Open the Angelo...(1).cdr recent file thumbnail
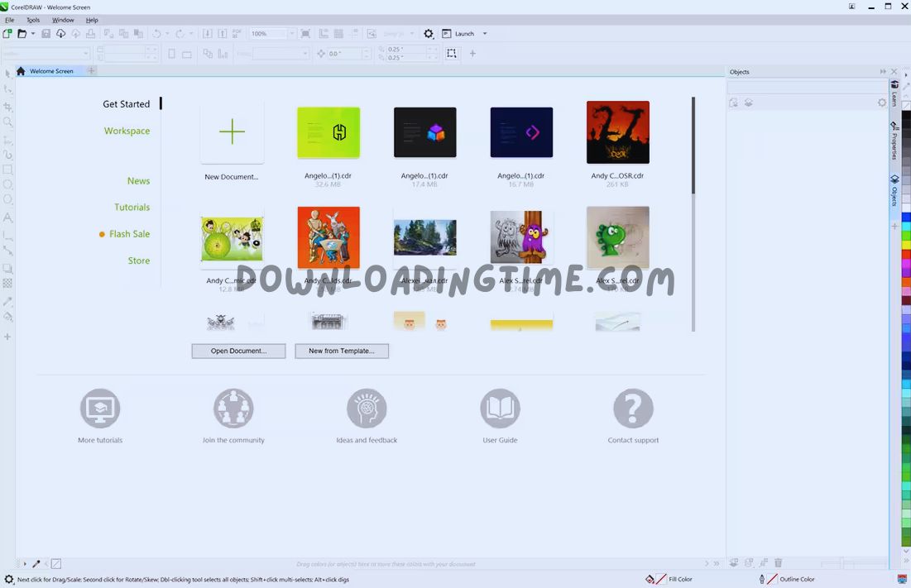The image size is (911, 588). (x=328, y=132)
